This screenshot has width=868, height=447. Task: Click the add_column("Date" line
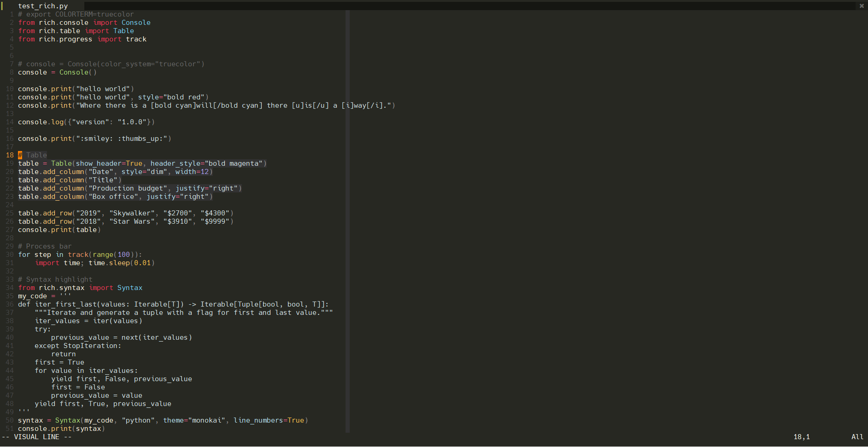point(115,172)
